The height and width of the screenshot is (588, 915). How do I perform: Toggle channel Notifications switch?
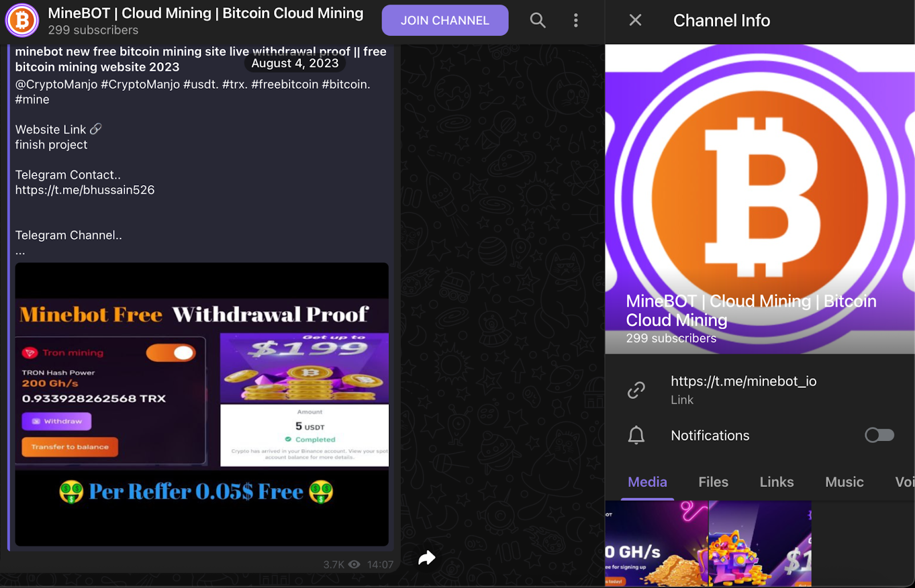tap(879, 435)
